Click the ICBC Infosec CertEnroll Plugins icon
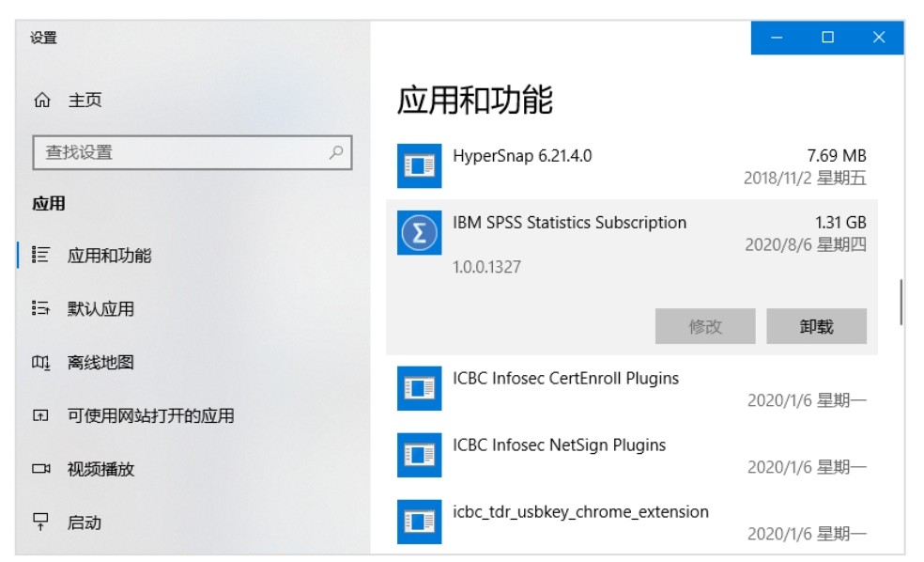Viewport: 924px width, 562px height. pyautogui.click(x=419, y=389)
